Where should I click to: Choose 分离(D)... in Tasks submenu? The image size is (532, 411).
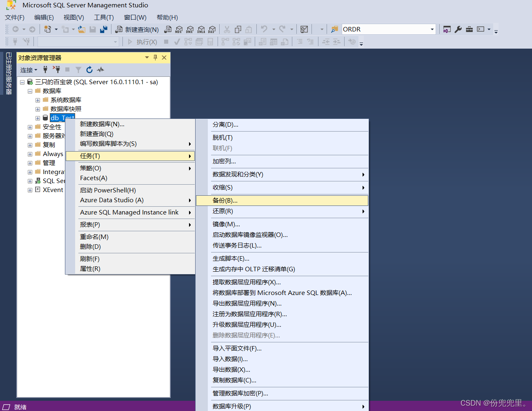[x=282, y=125]
